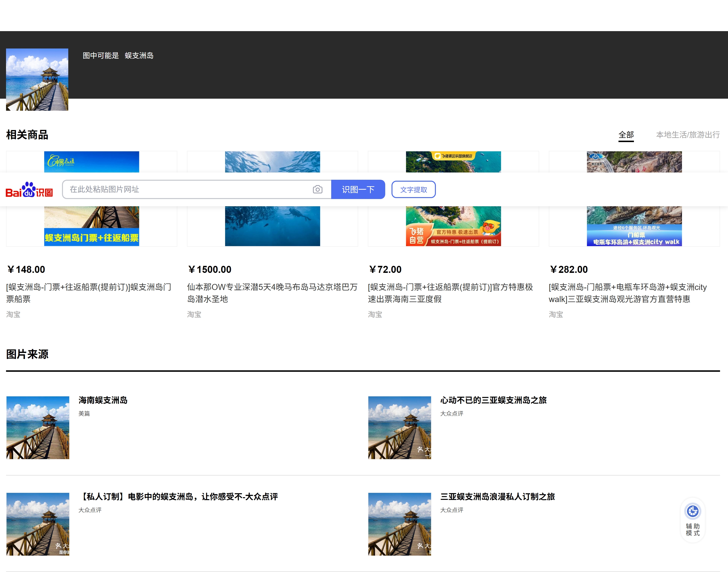Open the 电瓶车环岛游 product image
Viewport: 728px width, 572px height.
coord(634,226)
